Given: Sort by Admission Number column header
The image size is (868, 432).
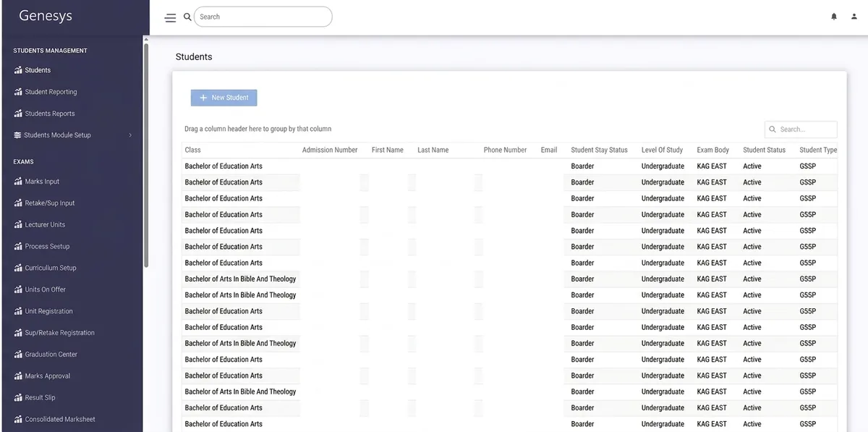Looking at the screenshot, I should tap(330, 150).
